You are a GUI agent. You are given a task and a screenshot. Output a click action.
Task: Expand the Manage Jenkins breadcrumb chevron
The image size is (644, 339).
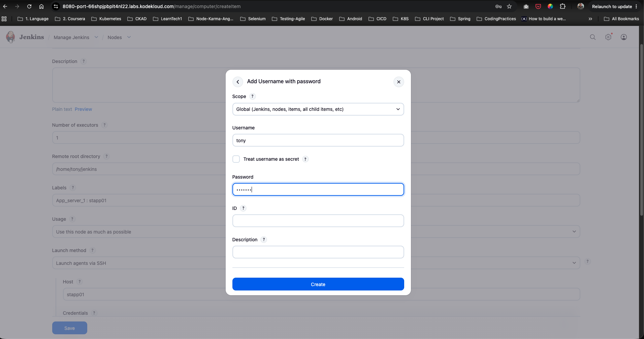(96, 37)
